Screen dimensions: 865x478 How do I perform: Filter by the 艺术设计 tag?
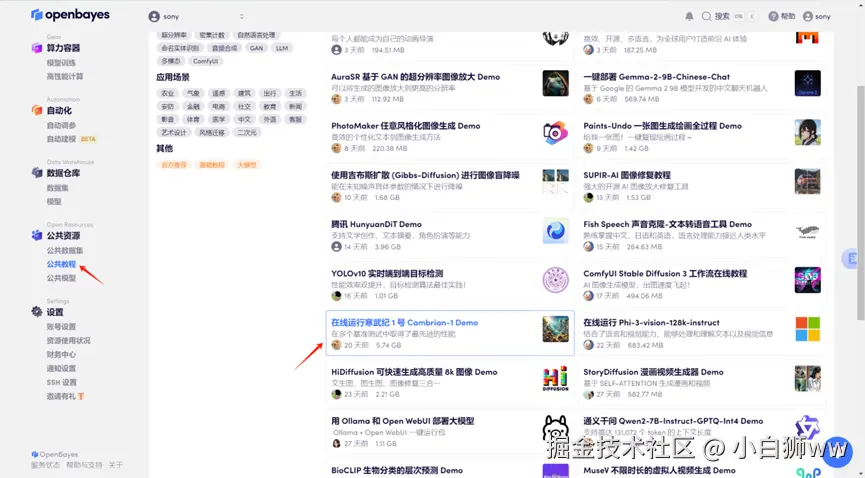[174, 132]
